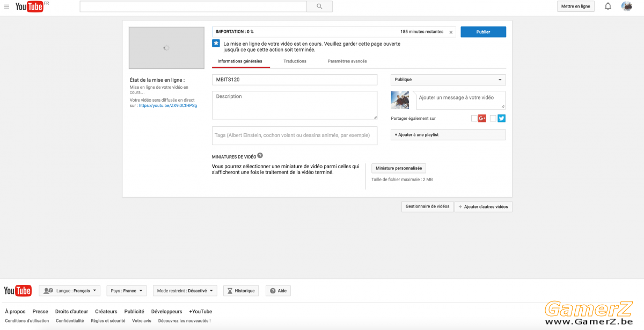Viewport: 644px width, 330px height.
Task: Open the Pays : France dropdown
Action: click(x=127, y=291)
